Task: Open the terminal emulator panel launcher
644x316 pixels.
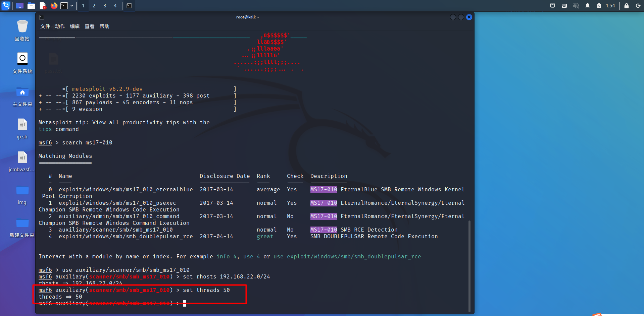Action: pyautogui.click(x=64, y=6)
